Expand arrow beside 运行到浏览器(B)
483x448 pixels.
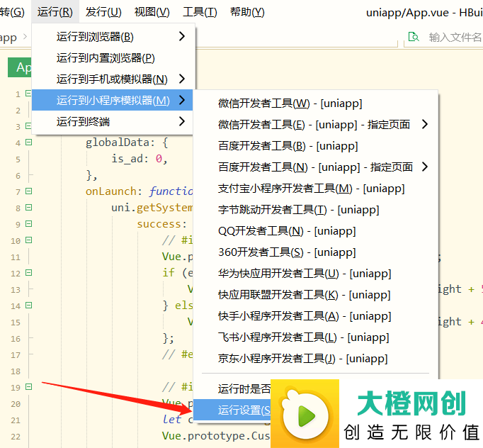[x=182, y=36]
